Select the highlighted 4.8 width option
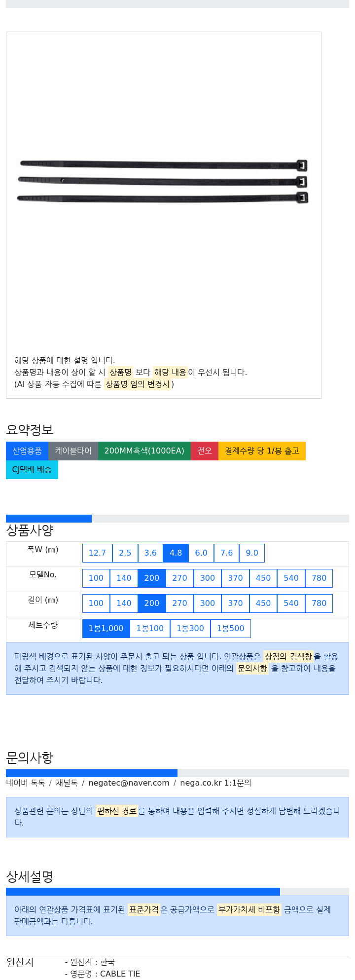355x980 pixels. point(176,553)
